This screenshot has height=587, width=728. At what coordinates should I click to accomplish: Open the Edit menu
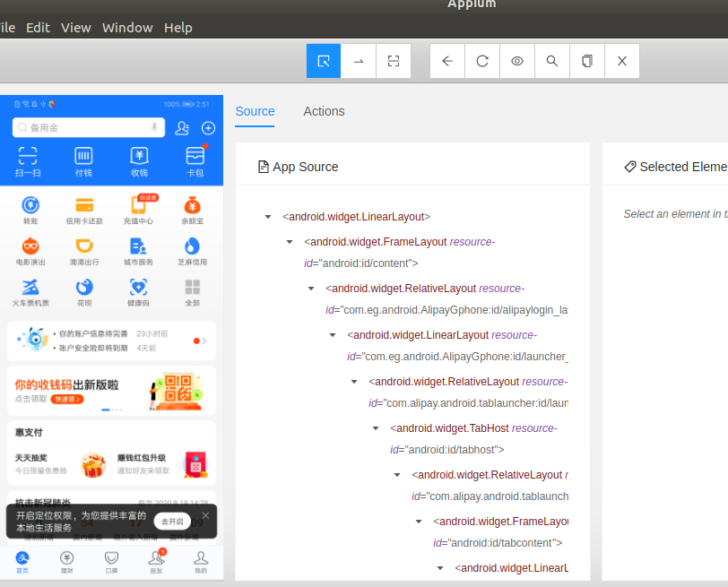click(x=38, y=28)
